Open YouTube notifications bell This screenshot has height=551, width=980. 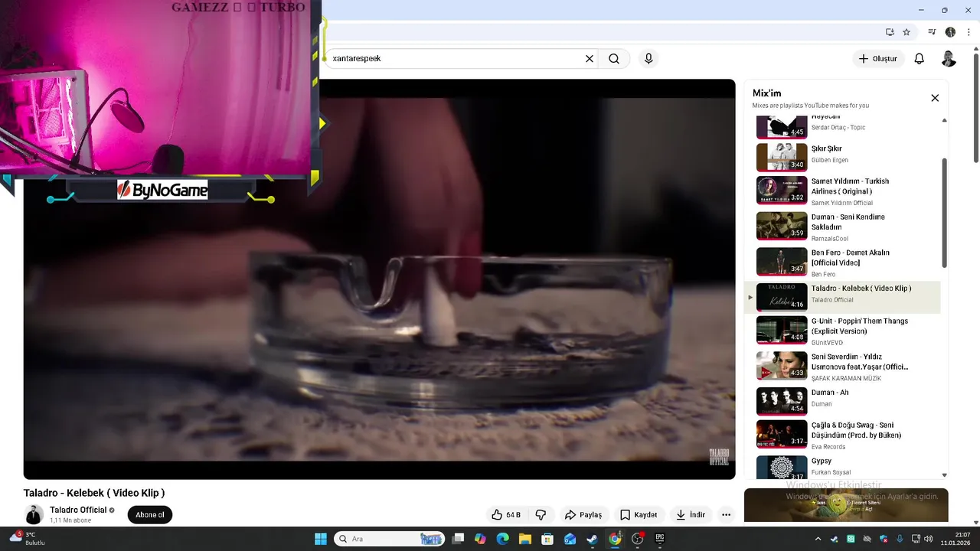pyautogui.click(x=920, y=59)
